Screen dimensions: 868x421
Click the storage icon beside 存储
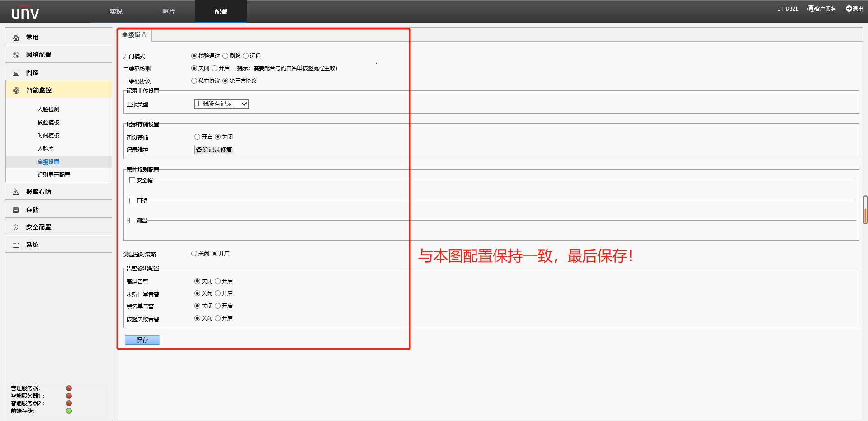click(x=16, y=210)
